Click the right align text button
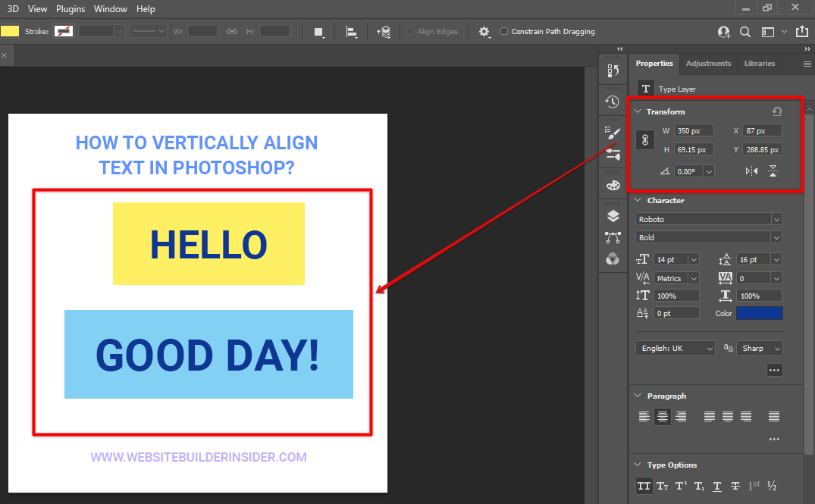815x504 pixels. point(681,416)
